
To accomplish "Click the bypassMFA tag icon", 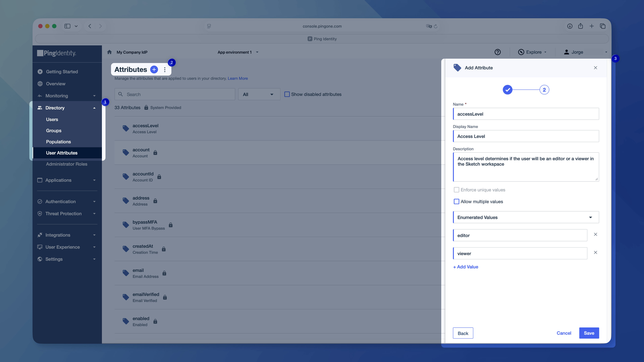I will tap(126, 225).
